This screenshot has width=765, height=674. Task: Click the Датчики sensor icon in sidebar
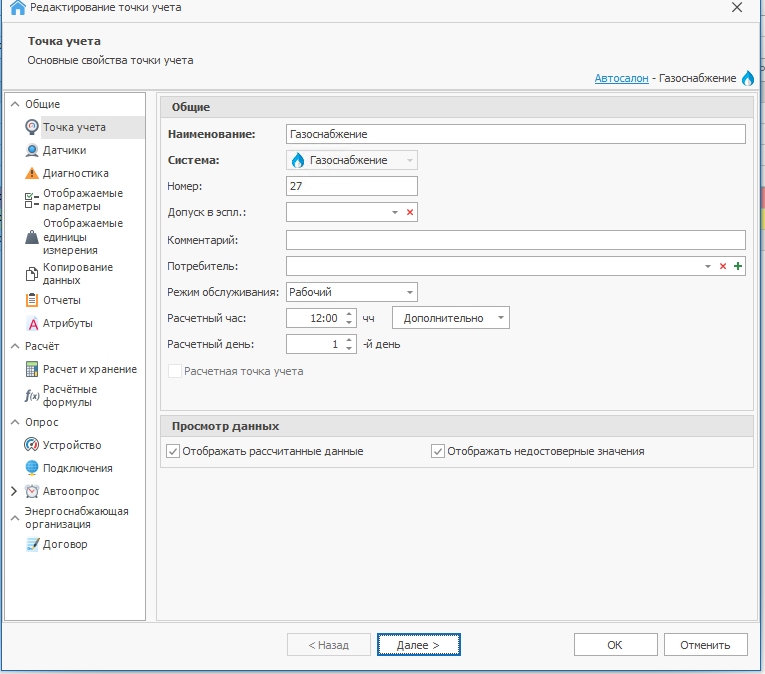coord(32,150)
